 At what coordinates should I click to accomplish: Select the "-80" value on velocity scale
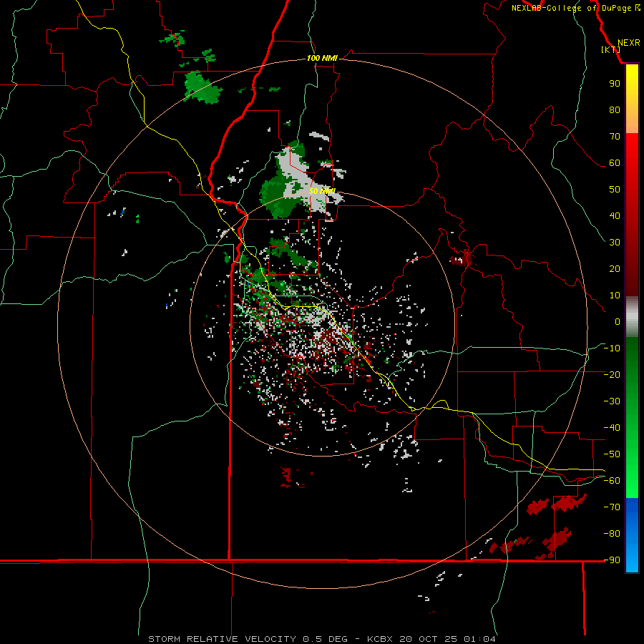click(x=612, y=534)
